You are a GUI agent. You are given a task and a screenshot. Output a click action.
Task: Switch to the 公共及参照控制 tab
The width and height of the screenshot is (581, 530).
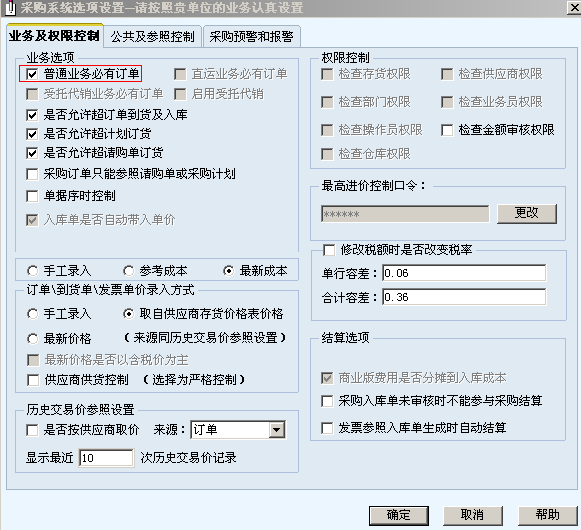[152, 36]
